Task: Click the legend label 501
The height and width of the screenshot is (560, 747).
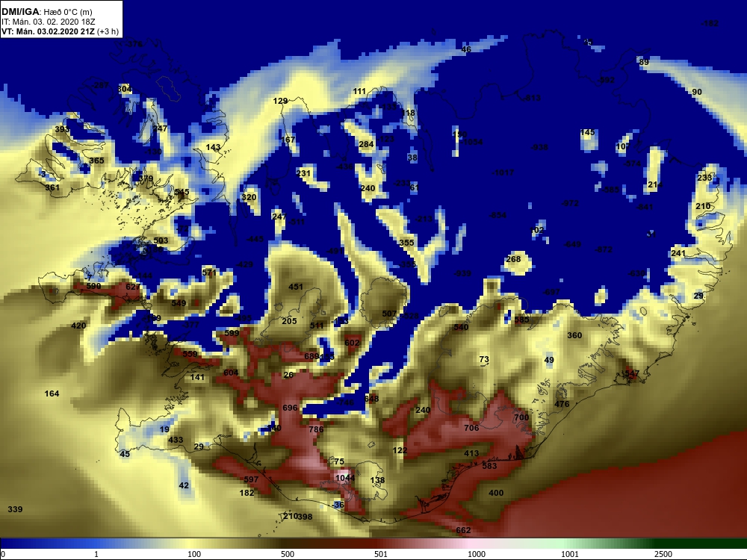Action: tap(381, 554)
